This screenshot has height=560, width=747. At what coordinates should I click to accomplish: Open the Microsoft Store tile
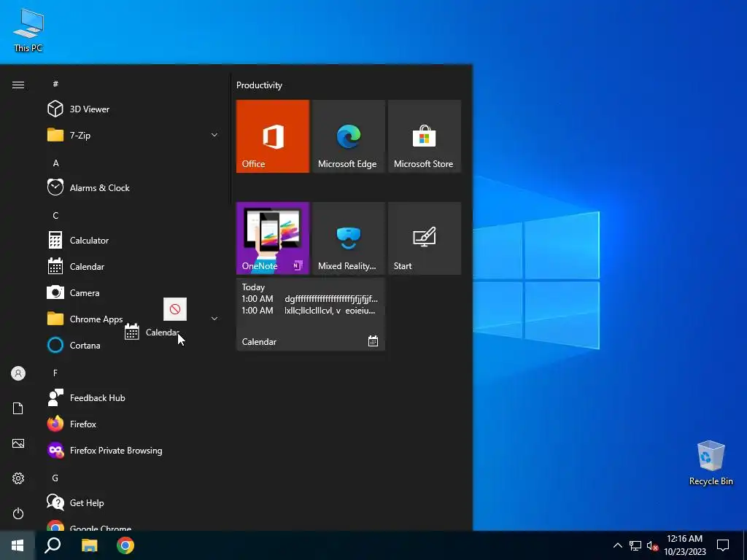point(425,136)
